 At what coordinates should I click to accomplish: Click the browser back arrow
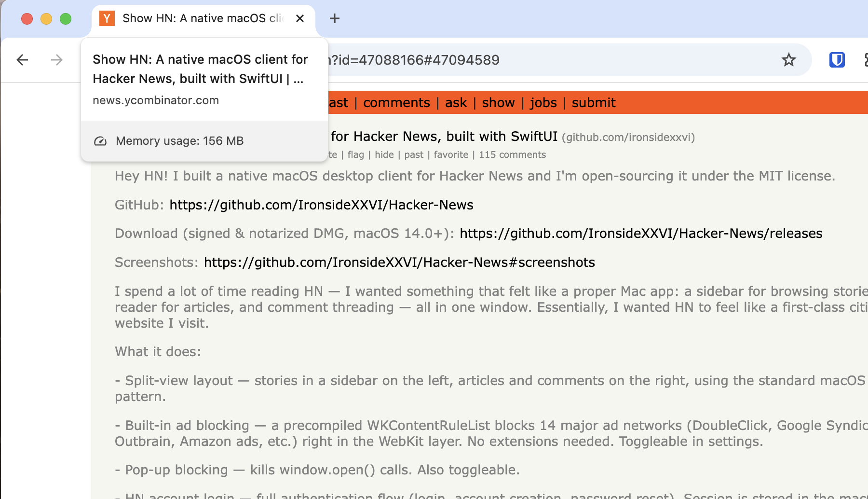22,60
